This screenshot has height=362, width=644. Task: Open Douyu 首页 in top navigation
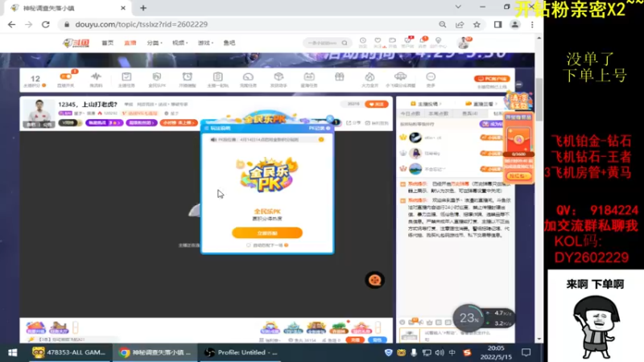108,43
